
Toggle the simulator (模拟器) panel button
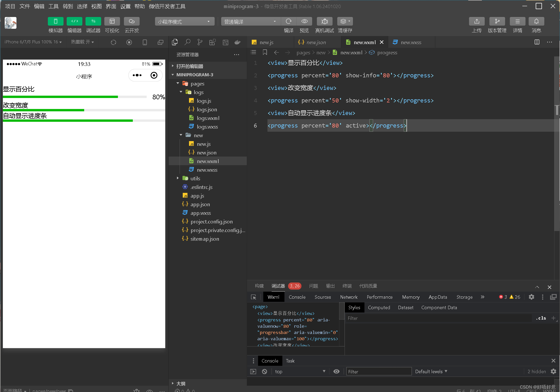click(x=55, y=21)
